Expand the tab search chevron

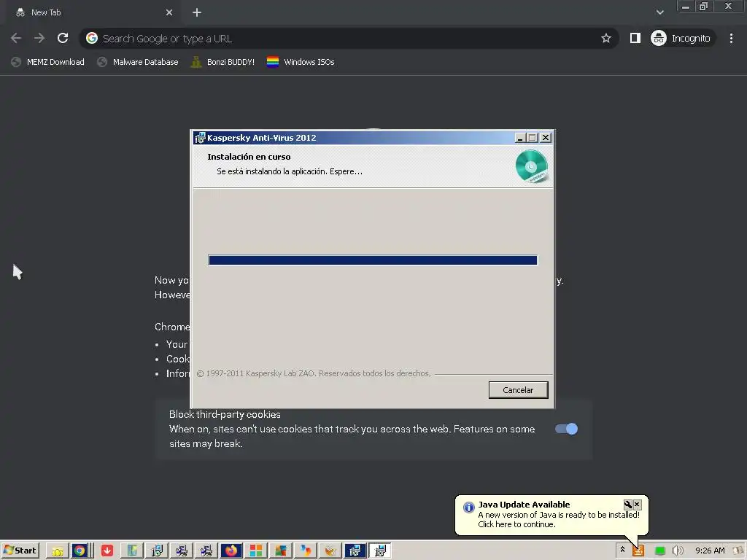(659, 12)
